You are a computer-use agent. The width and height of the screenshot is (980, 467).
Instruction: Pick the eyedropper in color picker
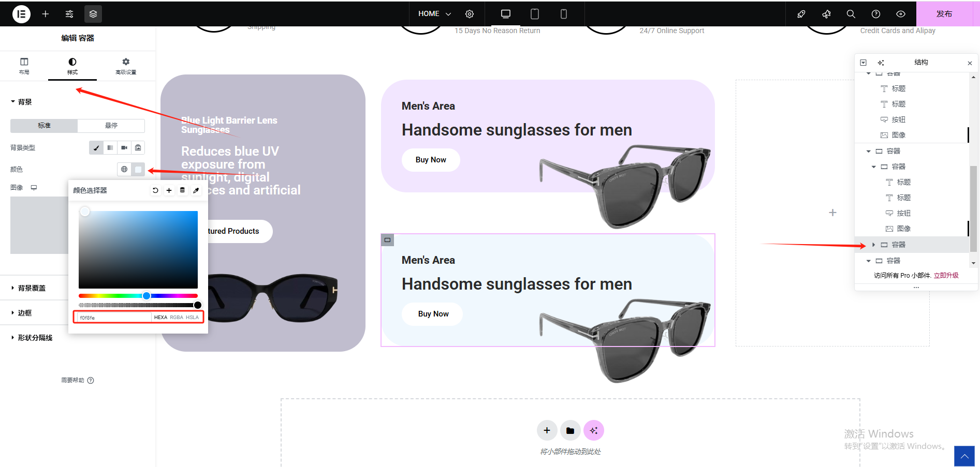(196, 190)
